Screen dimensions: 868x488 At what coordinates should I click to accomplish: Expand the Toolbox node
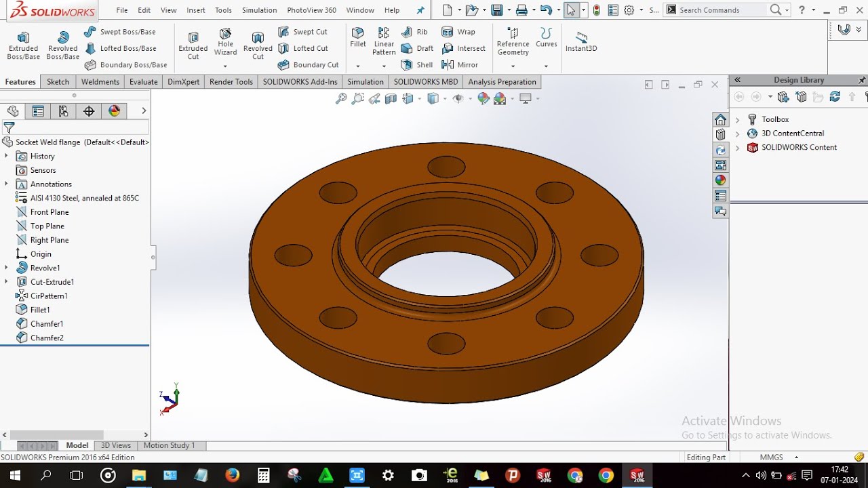737,120
